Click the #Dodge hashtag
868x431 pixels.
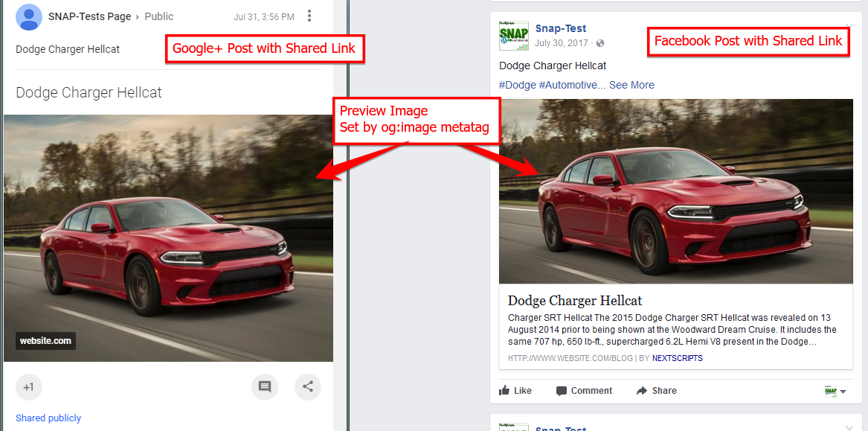517,86
